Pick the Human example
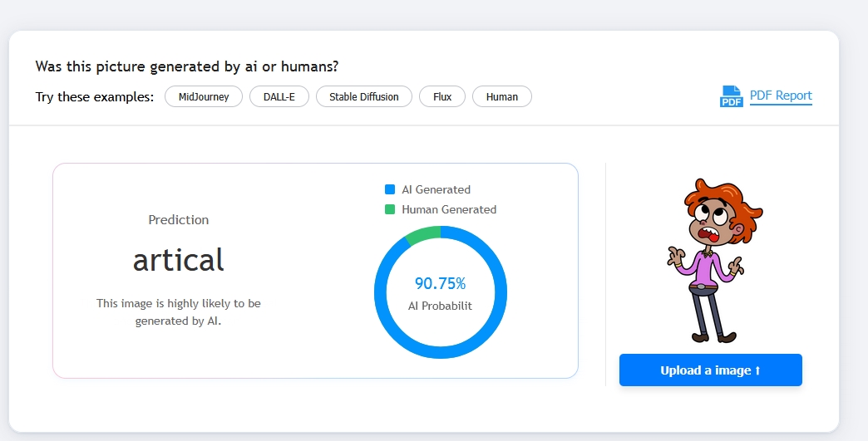Image resolution: width=868 pixels, height=441 pixels. (502, 96)
